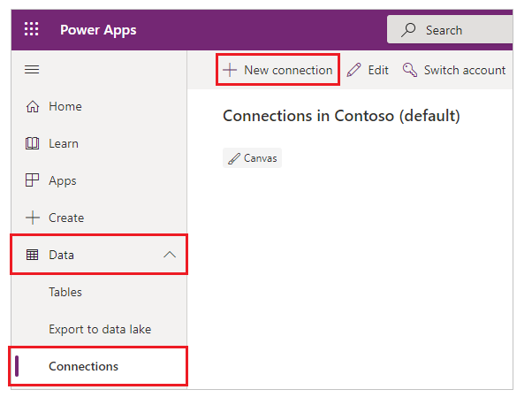Select Connections under Data

99,366
